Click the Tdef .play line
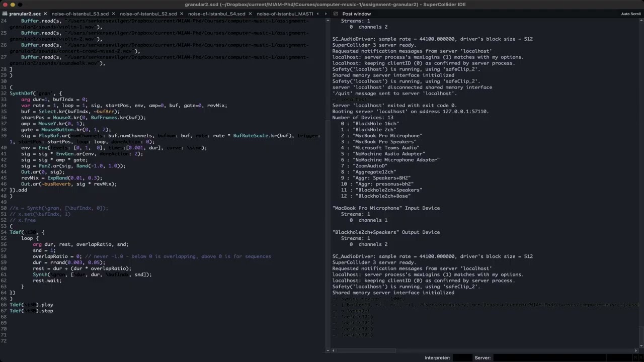The width and height of the screenshot is (644, 362). pyautogui.click(x=31, y=305)
